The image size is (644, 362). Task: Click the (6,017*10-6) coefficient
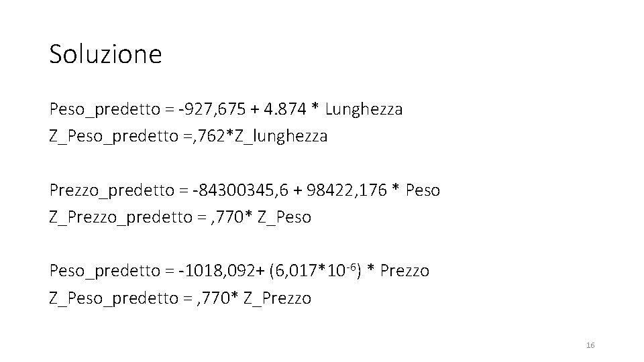pyautogui.click(x=315, y=271)
